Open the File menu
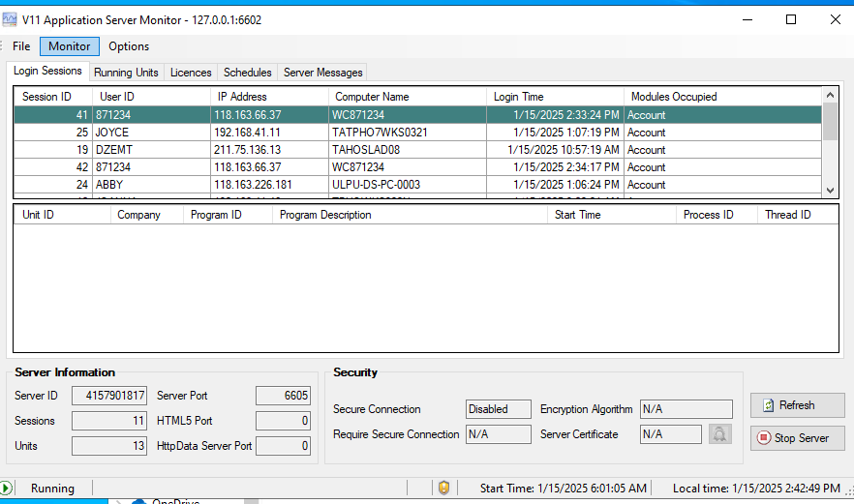This screenshot has width=854, height=504. point(21,46)
